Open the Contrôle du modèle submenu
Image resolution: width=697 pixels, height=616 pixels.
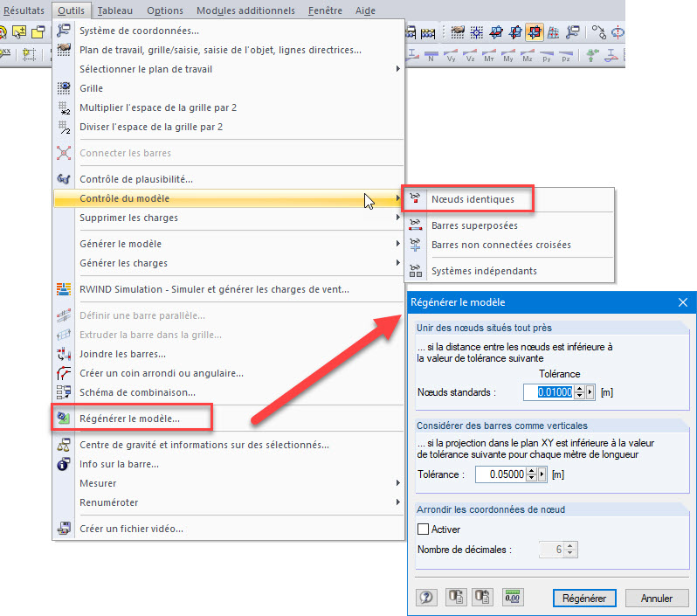(x=228, y=198)
